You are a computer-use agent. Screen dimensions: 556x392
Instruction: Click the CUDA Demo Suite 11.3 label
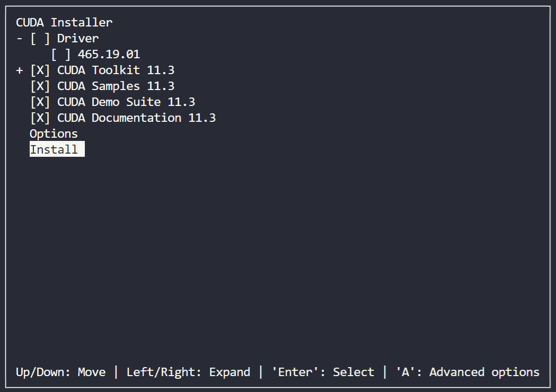(x=126, y=102)
